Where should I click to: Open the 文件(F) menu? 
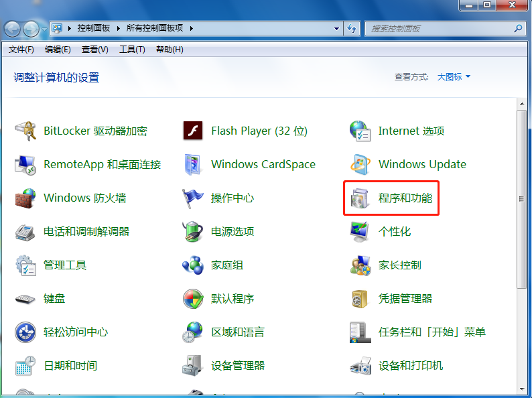tap(21, 50)
